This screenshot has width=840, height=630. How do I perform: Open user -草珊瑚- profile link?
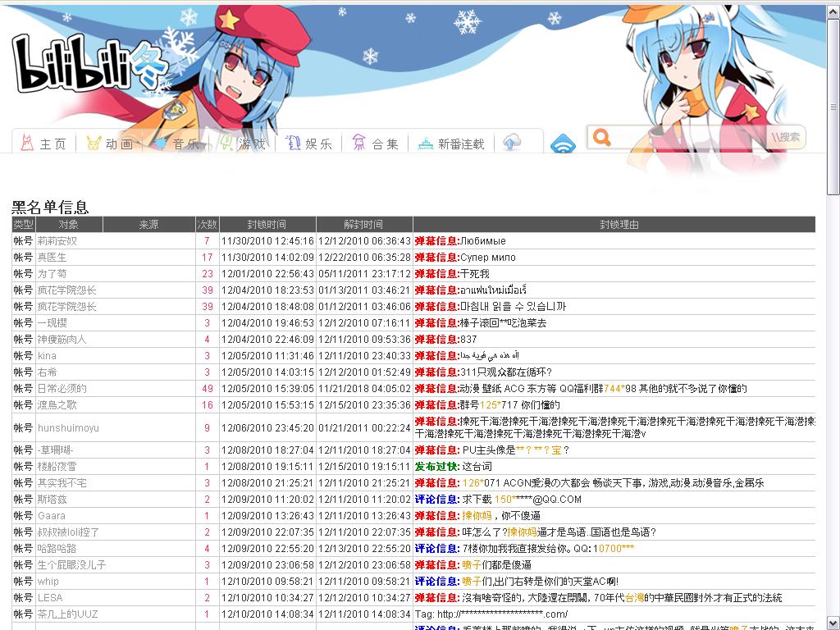coord(55,450)
